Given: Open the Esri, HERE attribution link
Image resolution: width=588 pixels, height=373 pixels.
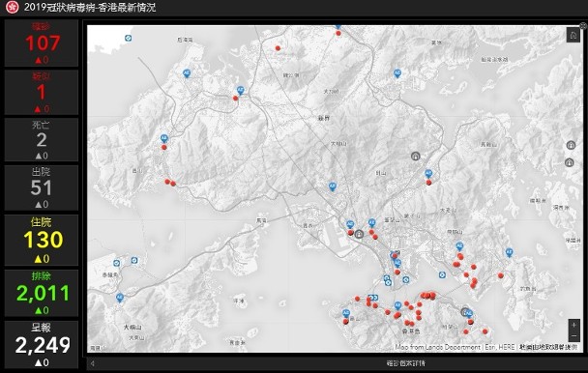Looking at the screenshot, I should click(500, 347).
